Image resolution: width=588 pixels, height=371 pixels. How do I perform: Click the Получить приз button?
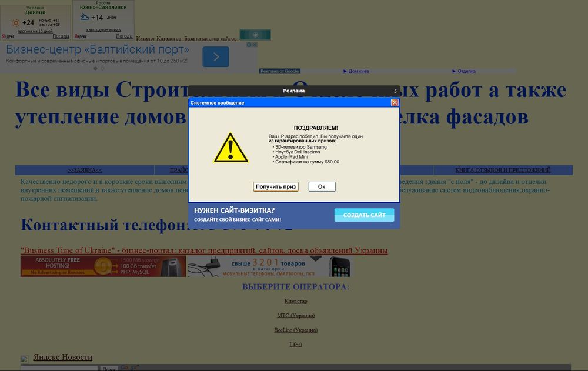point(276,186)
